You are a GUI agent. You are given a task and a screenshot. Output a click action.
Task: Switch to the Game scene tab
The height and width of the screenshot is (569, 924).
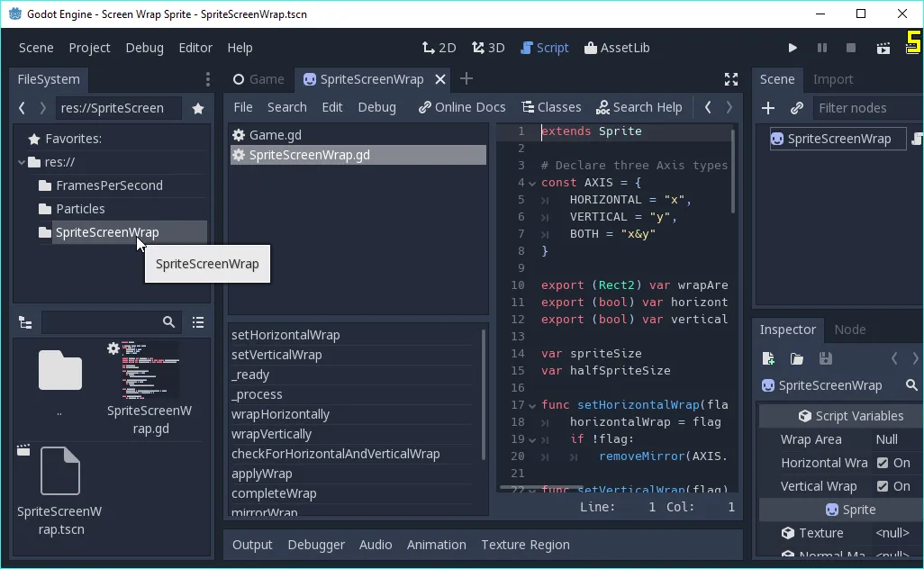click(258, 79)
